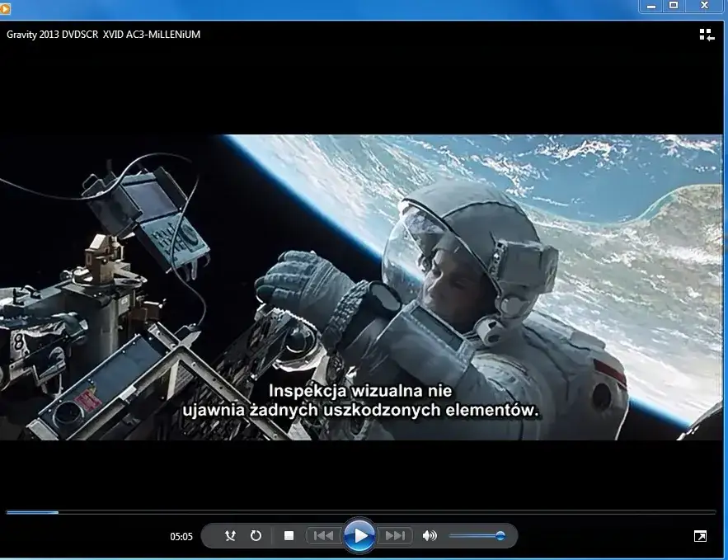Viewport: 728px width, 560px height.
Task: Switch to Library view icon
Action: pos(707,35)
